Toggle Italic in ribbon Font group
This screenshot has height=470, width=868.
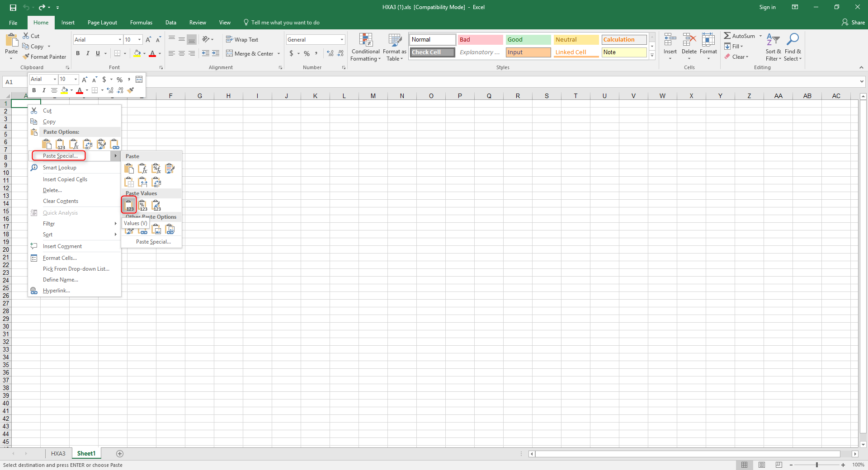point(88,53)
